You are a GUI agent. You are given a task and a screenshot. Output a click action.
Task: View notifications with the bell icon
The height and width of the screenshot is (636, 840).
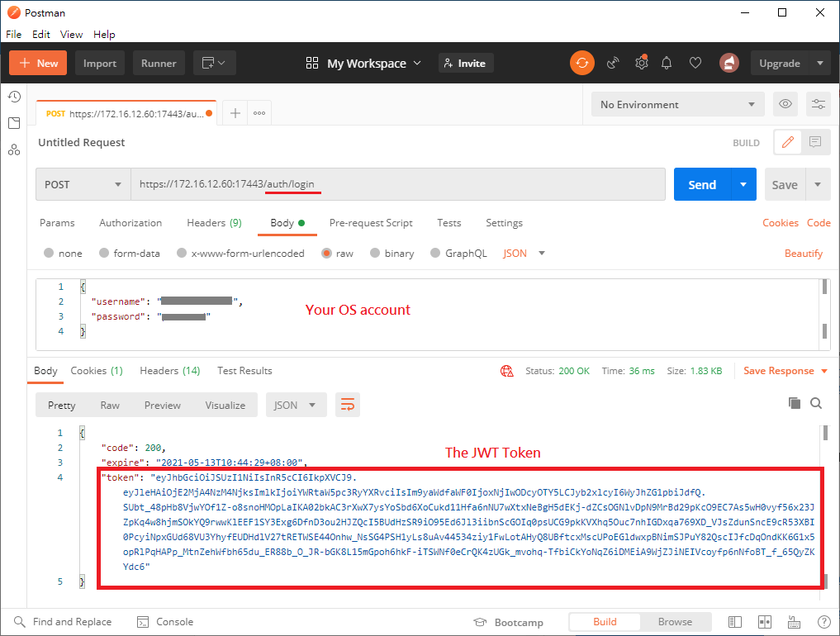click(667, 63)
